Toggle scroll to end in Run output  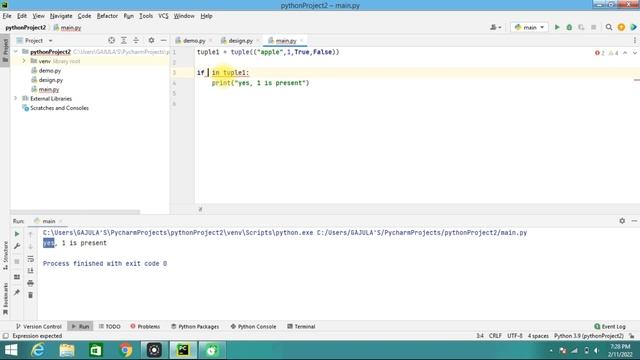(31, 271)
